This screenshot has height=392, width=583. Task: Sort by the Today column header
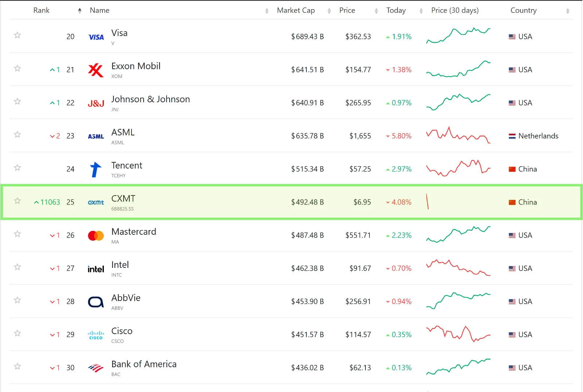[396, 11]
